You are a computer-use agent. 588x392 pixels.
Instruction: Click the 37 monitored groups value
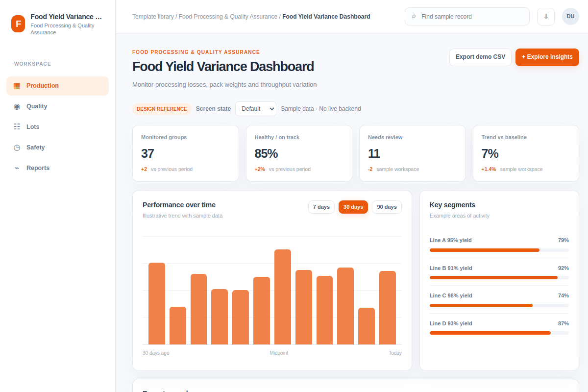pyautogui.click(x=147, y=153)
